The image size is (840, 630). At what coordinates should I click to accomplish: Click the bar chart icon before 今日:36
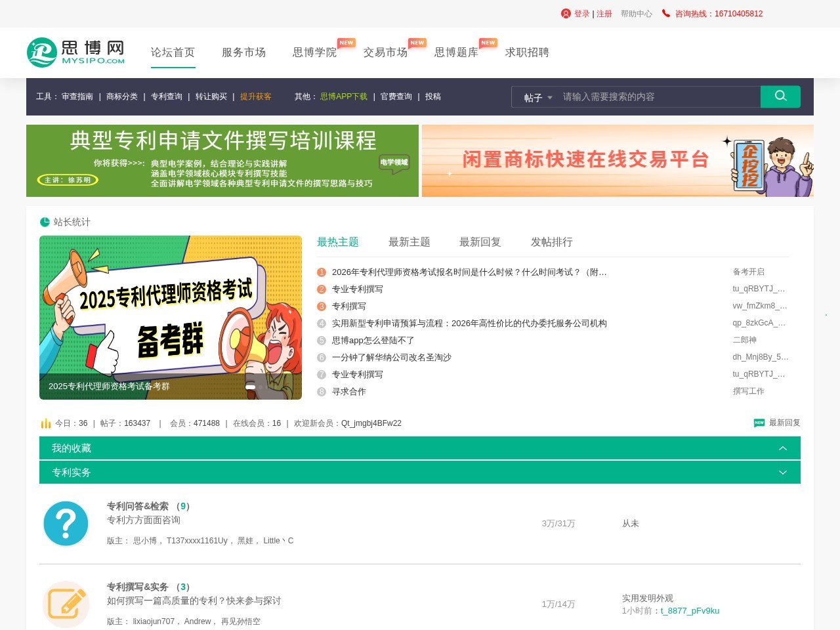click(x=45, y=423)
